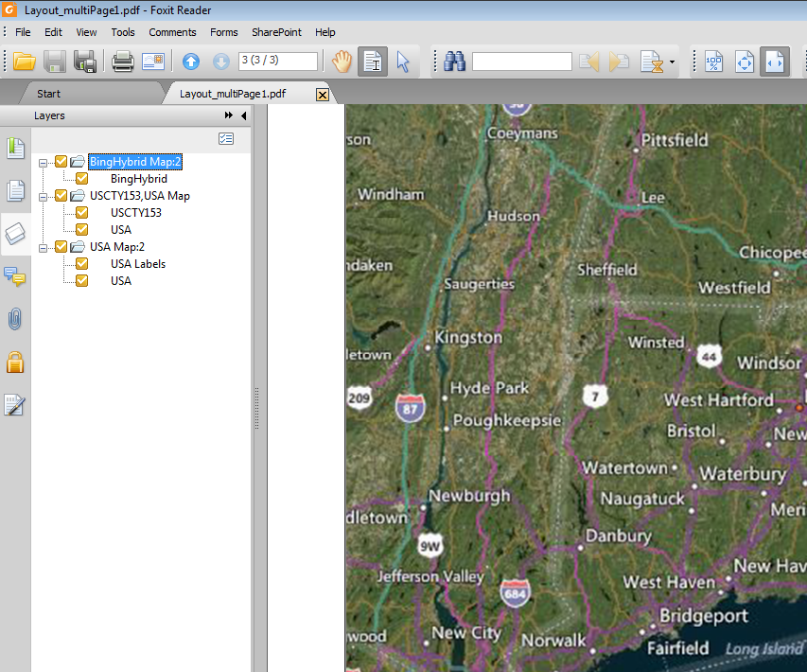The height and width of the screenshot is (672, 807).
Task: Open the Edit menu
Action: pos(53,32)
